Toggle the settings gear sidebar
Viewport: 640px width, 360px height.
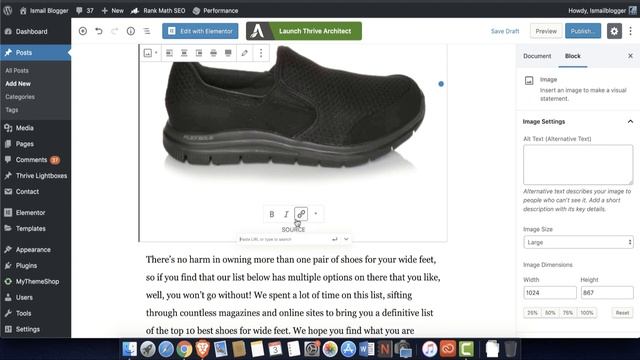tap(614, 31)
